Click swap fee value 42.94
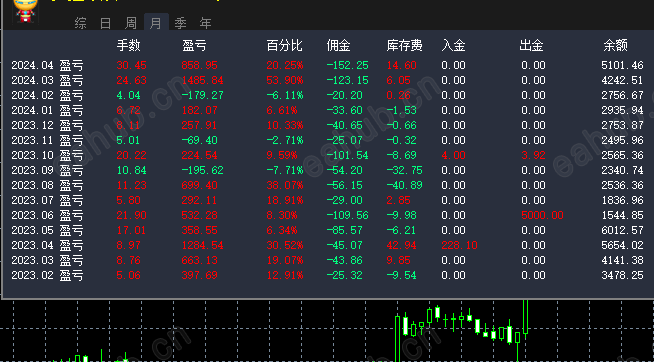Image resolution: width=654 pixels, height=362 pixels. click(x=401, y=246)
